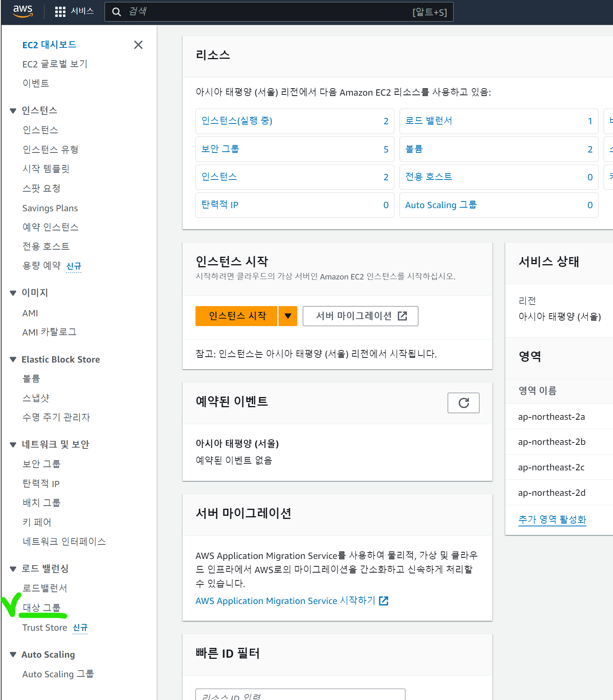Open 전용 호스트 resource card link

pyautogui.click(x=429, y=177)
